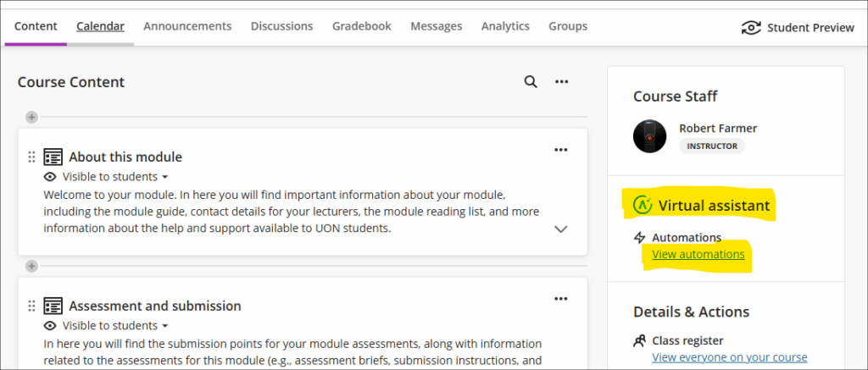Select the Analytics tab
This screenshot has height=370, width=868.
[505, 26]
